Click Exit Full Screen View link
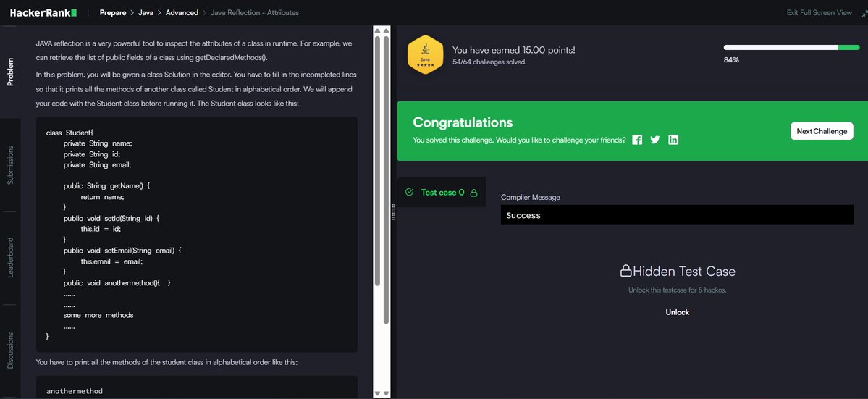The image size is (868, 399). (819, 13)
